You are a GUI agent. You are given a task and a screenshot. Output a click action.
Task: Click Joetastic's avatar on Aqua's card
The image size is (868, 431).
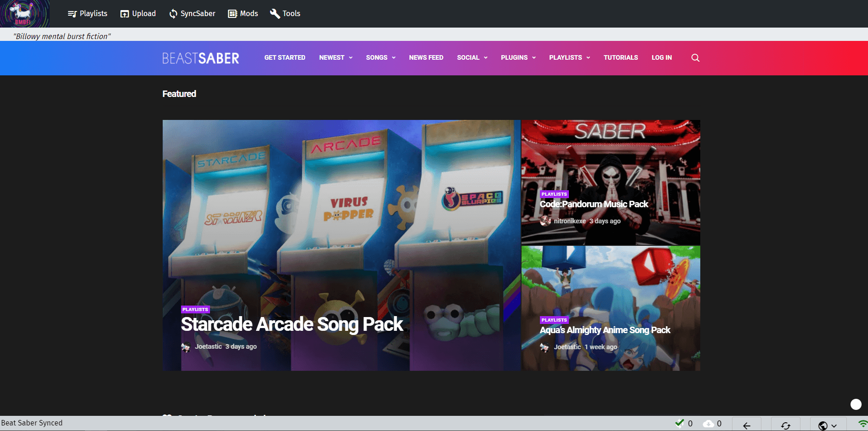pos(545,347)
